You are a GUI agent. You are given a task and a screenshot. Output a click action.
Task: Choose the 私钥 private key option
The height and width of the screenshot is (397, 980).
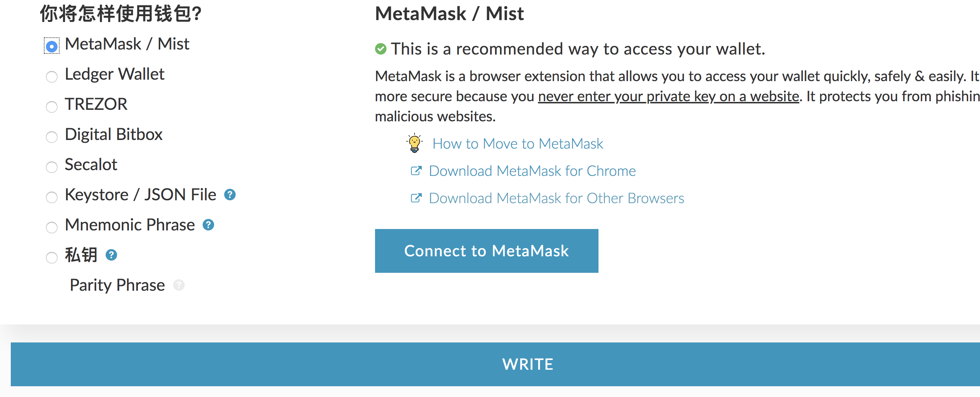(x=52, y=257)
